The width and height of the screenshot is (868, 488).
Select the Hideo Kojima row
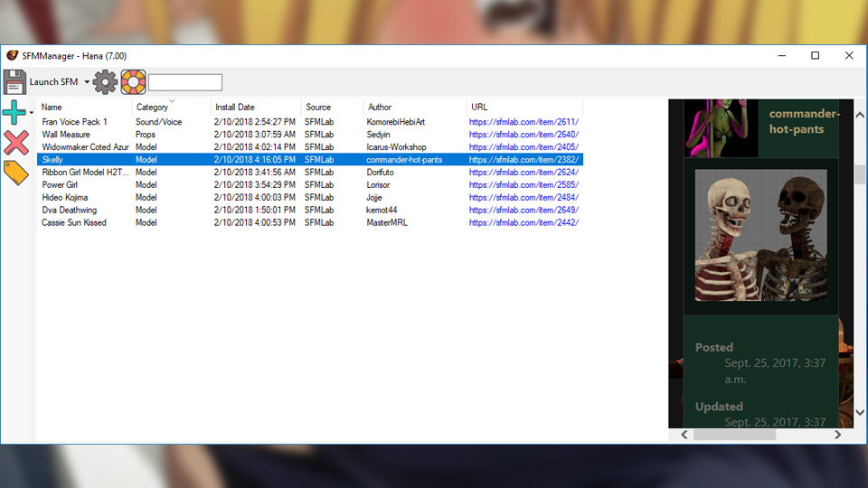pyautogui.click(x=310, y=198)
